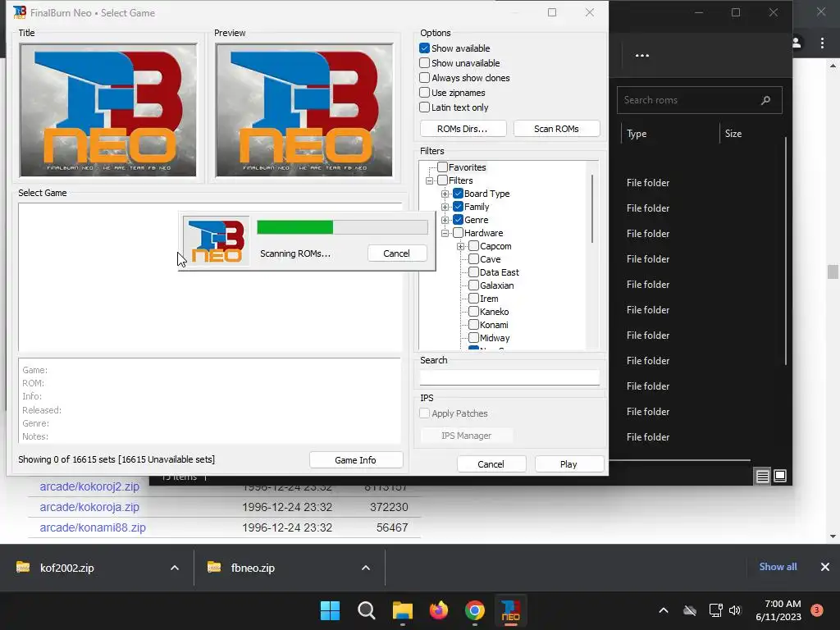
Task: Collapse the Filters tree node
Action: click(x=430, y=181)
